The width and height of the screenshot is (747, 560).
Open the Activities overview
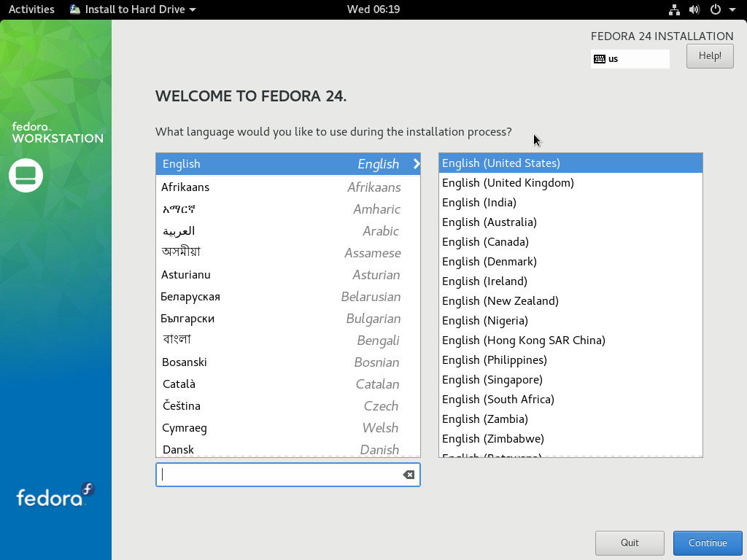[x=31, y=9]
